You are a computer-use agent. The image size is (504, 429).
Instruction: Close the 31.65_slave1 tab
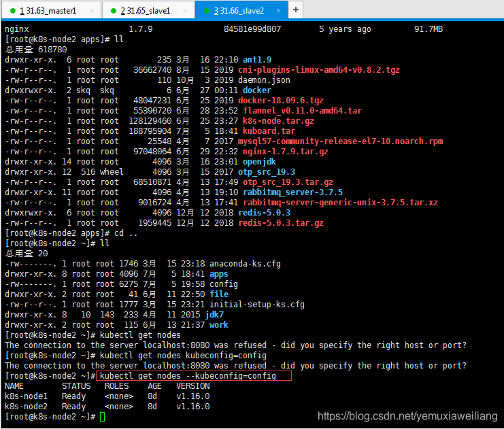[x=185, y=11]
